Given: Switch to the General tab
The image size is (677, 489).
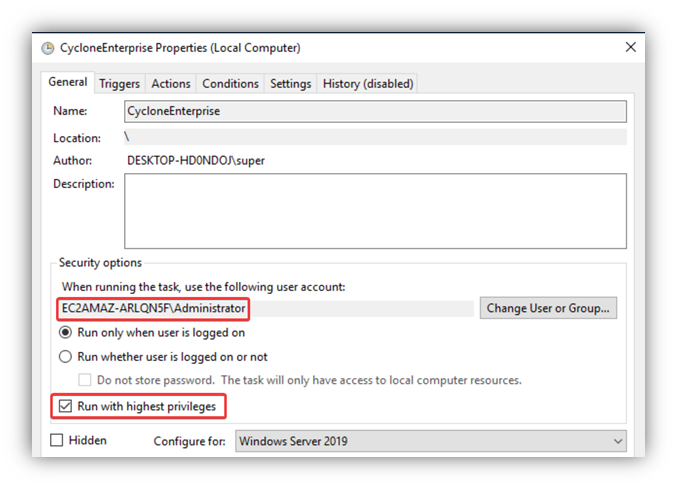Looking at the screenshot, I should click(x=68, y=83).
